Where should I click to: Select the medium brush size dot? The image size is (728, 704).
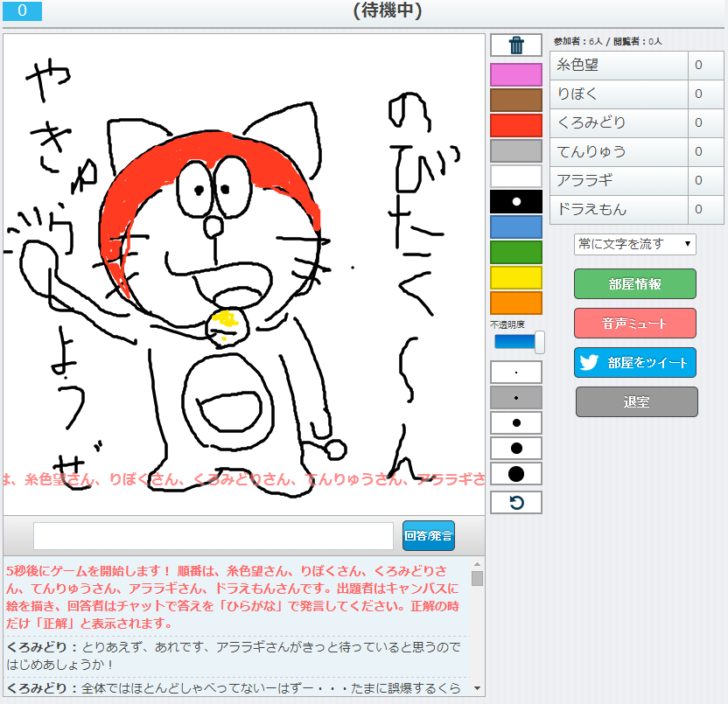pyautogui.click(x=516, y=422)
